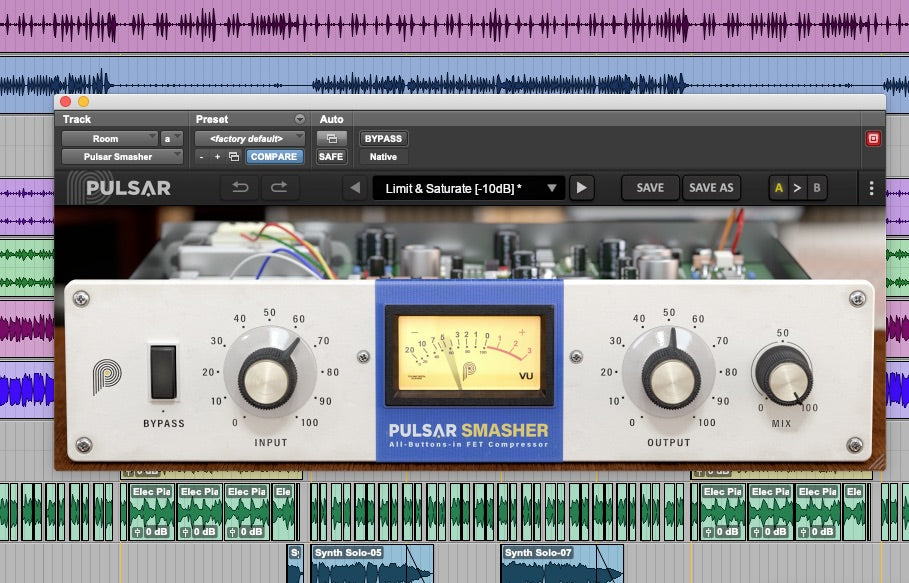The image size is (909, 583).
Task: Click the Pulsar P emblem on faceplate
Action: click(107, 377)
